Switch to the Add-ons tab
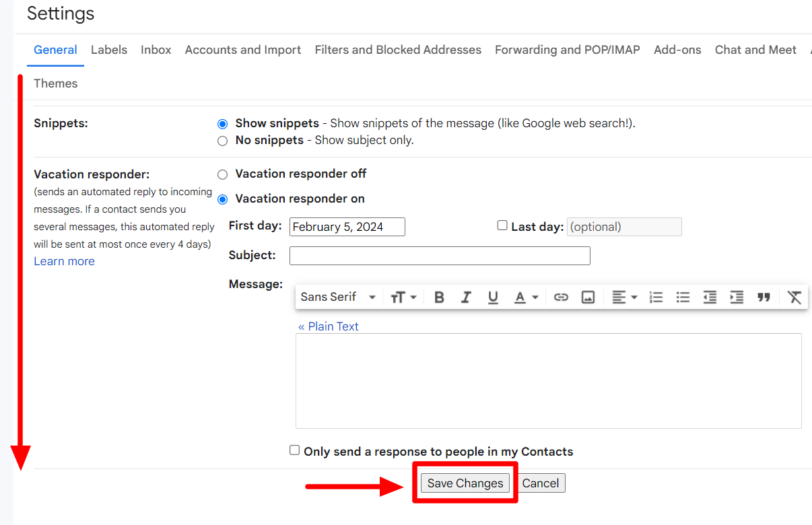This screenshot has height=525, width=812. click(677, 50)
